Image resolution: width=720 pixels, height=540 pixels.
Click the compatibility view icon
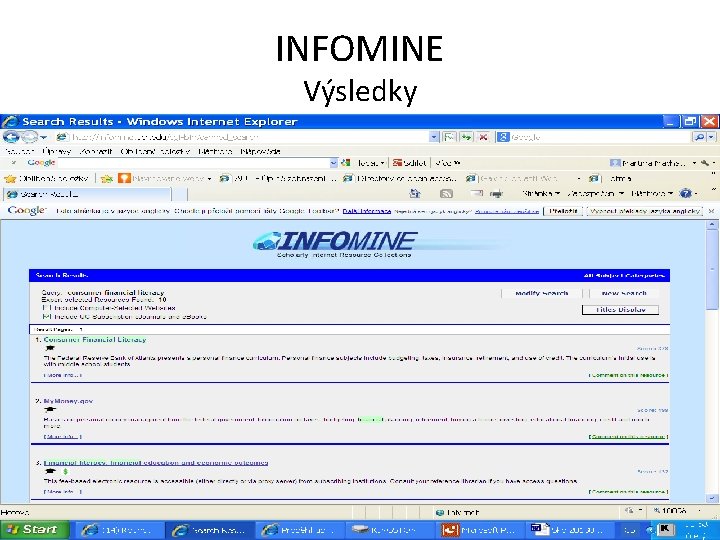(450, 137)
